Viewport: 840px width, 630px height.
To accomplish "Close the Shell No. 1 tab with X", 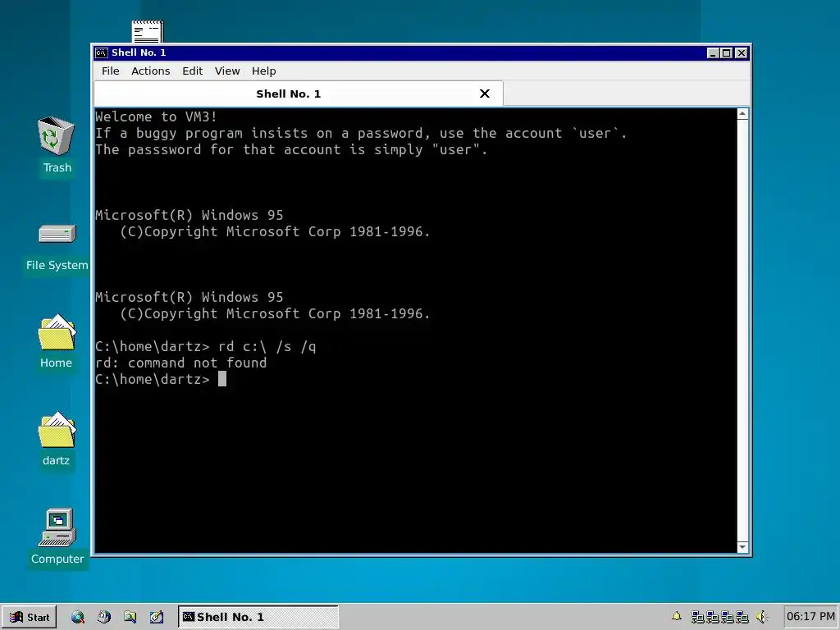I will (485, 94).
